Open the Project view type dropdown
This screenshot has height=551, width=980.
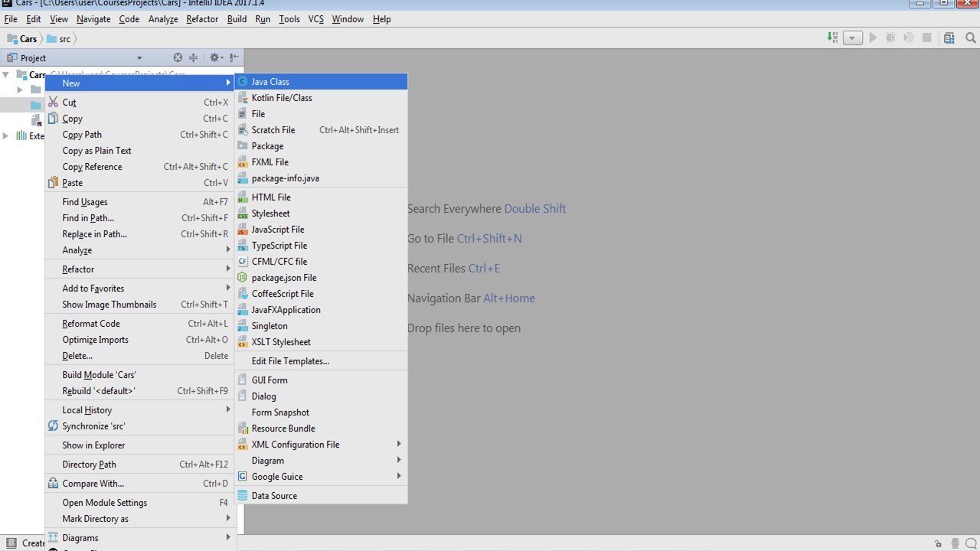coord(139,57)
